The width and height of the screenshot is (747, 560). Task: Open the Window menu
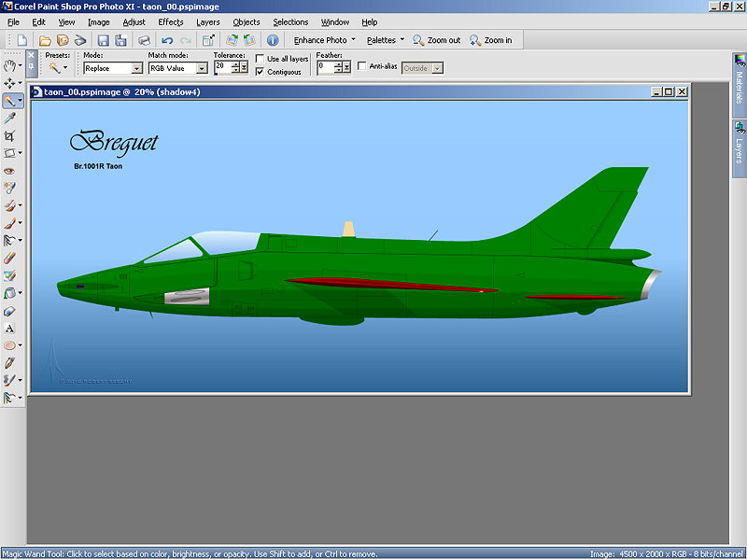click(335, 22)
